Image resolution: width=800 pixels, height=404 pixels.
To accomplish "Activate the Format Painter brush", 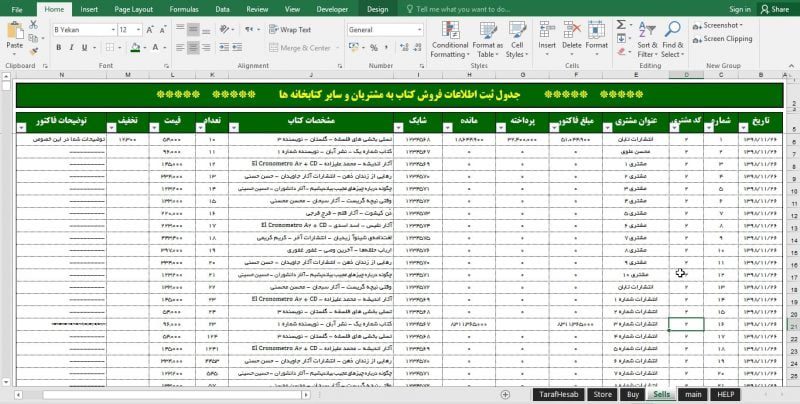I will 34,51.
